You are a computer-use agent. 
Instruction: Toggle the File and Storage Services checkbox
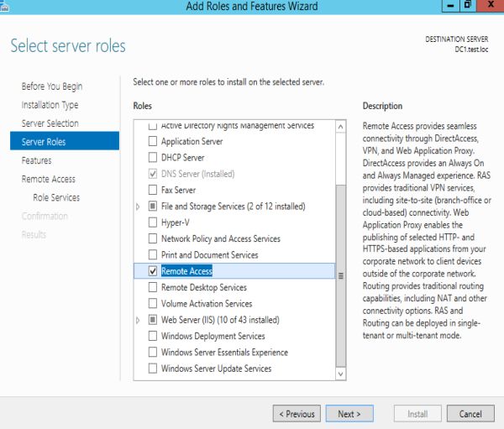coord(153,206)
